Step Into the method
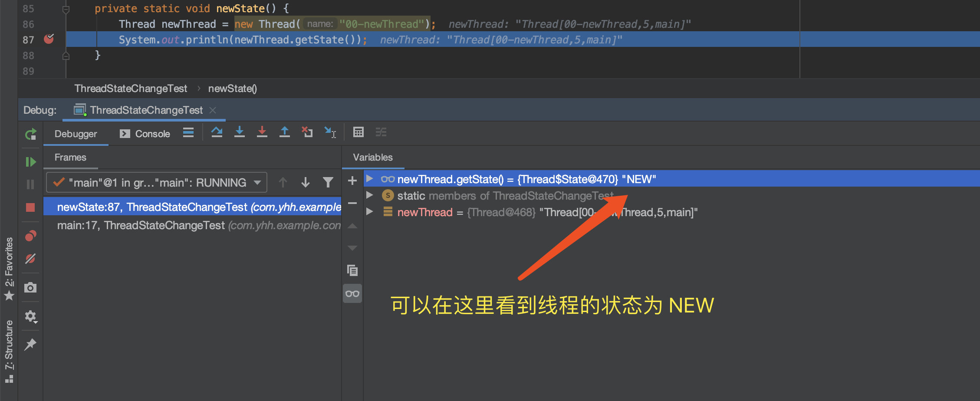The width and height of the screenshot is (980, 401). click(x=240, y=132)
